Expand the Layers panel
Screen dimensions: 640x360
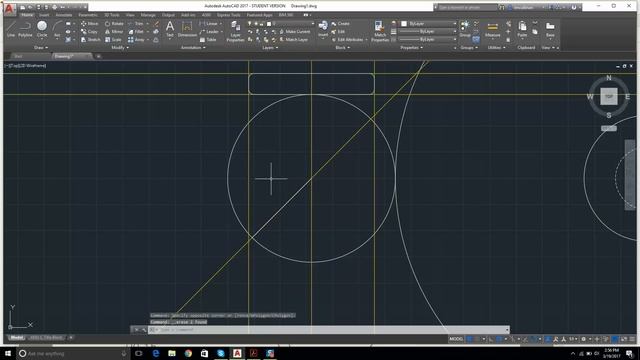[x=270, y=48]
